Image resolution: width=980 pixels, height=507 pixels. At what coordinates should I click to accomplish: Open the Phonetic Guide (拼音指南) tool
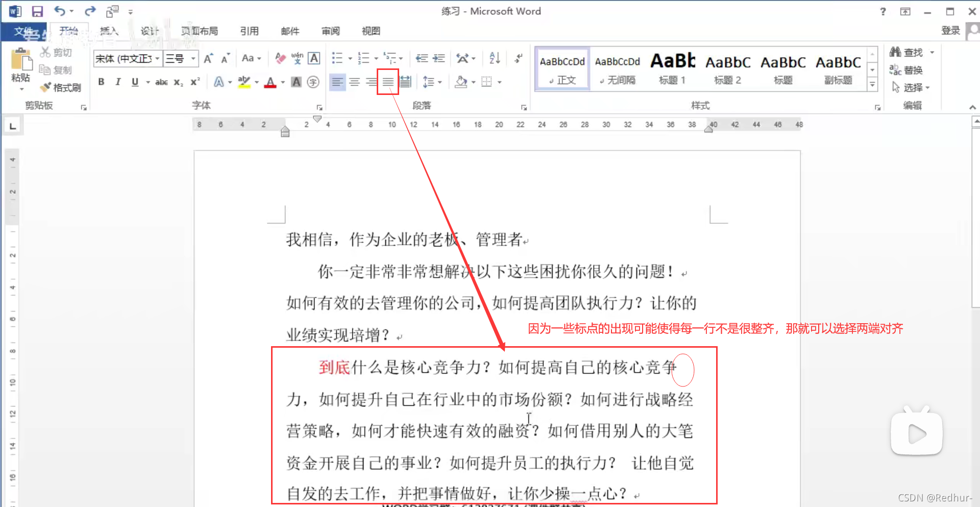tap(297, 58)
